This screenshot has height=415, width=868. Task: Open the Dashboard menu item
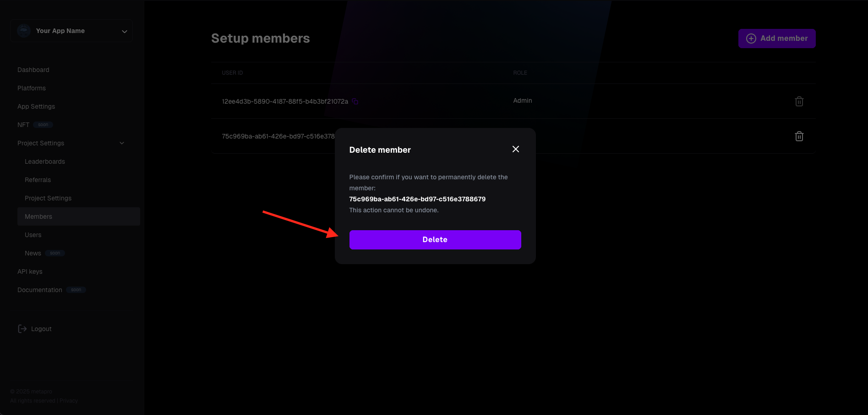pyautogui.click(x=33, y=70)
